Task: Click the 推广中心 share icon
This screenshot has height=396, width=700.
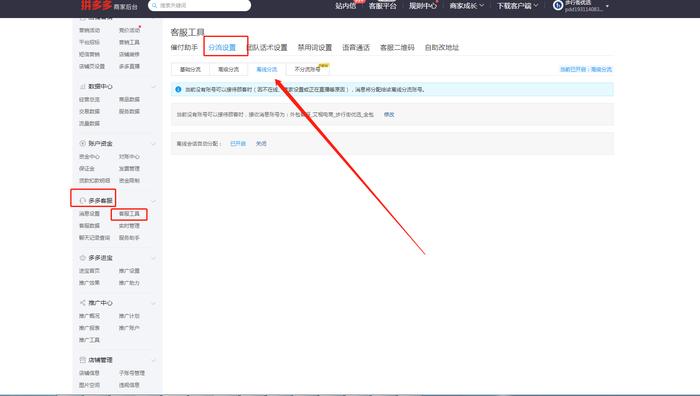Action: [82, 303]
